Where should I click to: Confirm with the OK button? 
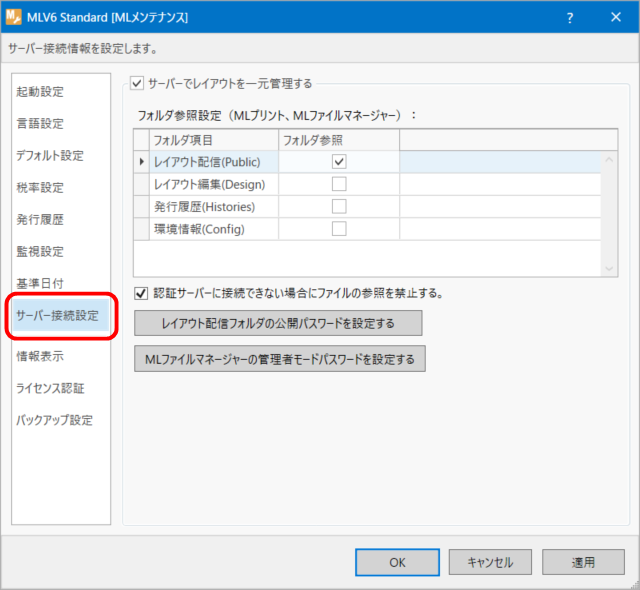[397, 562]
